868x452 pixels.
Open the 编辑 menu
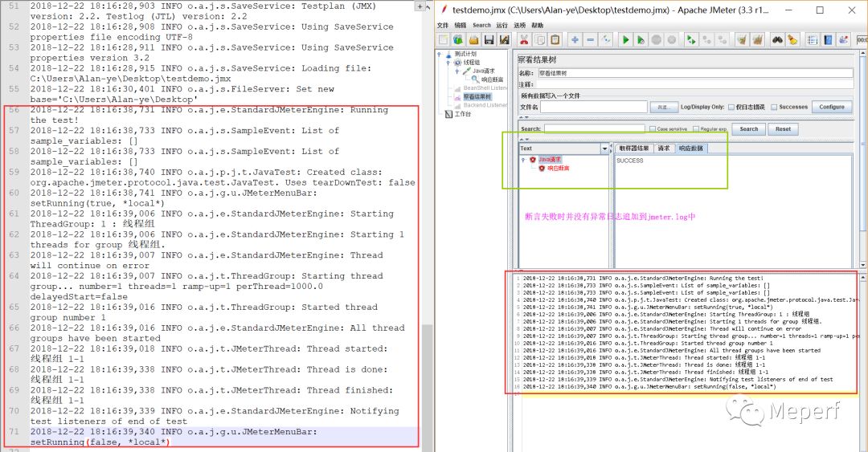[x=461, y=26]
